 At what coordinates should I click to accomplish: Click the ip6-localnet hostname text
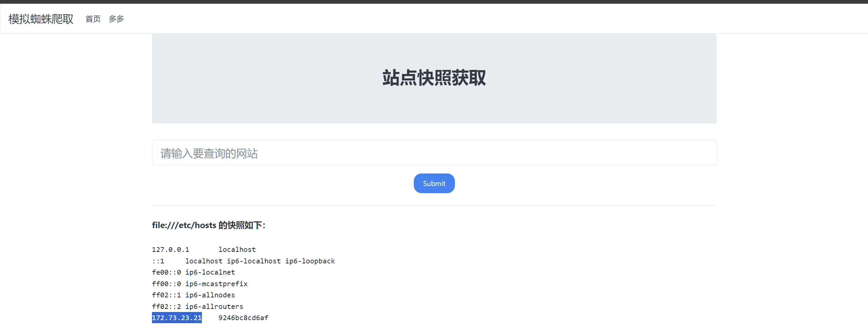pyautogui.click(x=210, y=273)
